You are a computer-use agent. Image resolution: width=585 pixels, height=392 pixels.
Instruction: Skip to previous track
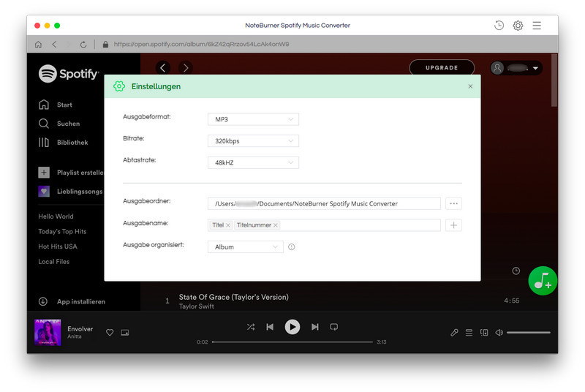click(x=270, y=327)
